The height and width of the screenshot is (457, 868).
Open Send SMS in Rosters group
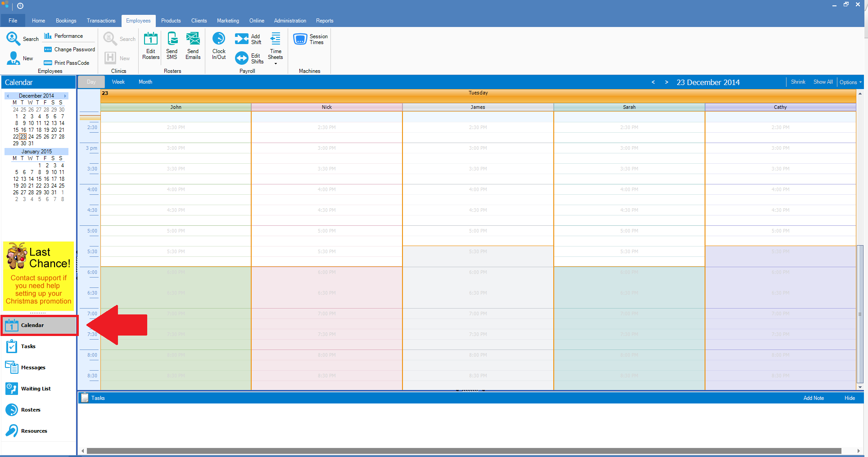pos(172,39)
